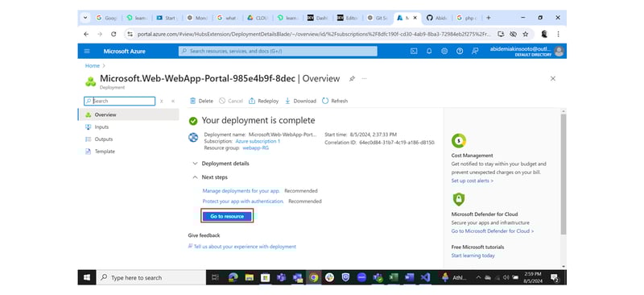Open Protect your app with authentication link
The image size is (644, 295).
coord(243,202)
